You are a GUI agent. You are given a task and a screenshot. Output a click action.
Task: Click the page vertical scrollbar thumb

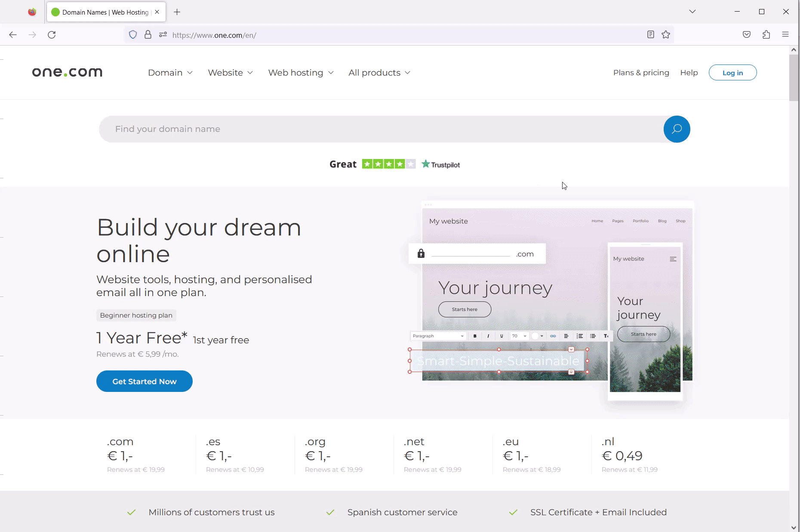point(794,77)
